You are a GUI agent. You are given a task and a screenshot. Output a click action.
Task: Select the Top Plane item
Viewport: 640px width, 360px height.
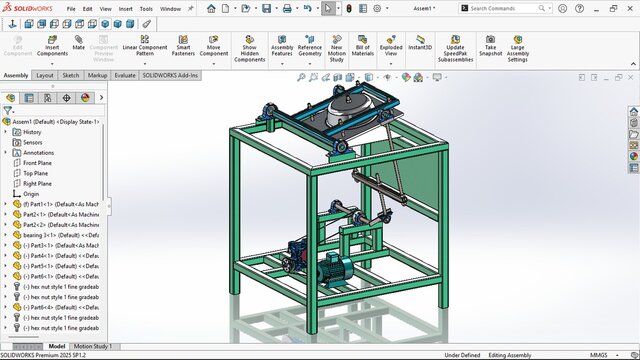(36, 173)
